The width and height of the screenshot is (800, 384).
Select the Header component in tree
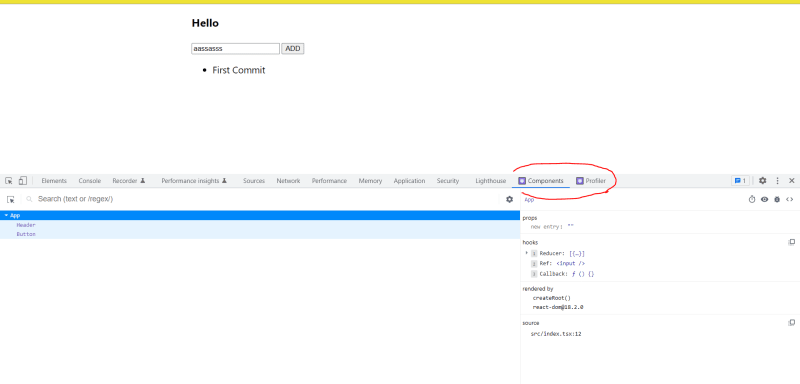(26, 225)
